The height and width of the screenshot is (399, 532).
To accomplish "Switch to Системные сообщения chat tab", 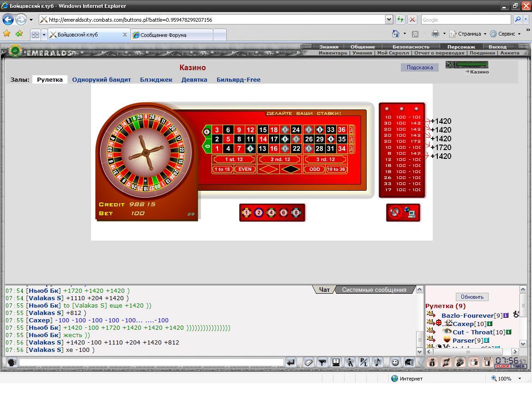I will pos(374,290).
